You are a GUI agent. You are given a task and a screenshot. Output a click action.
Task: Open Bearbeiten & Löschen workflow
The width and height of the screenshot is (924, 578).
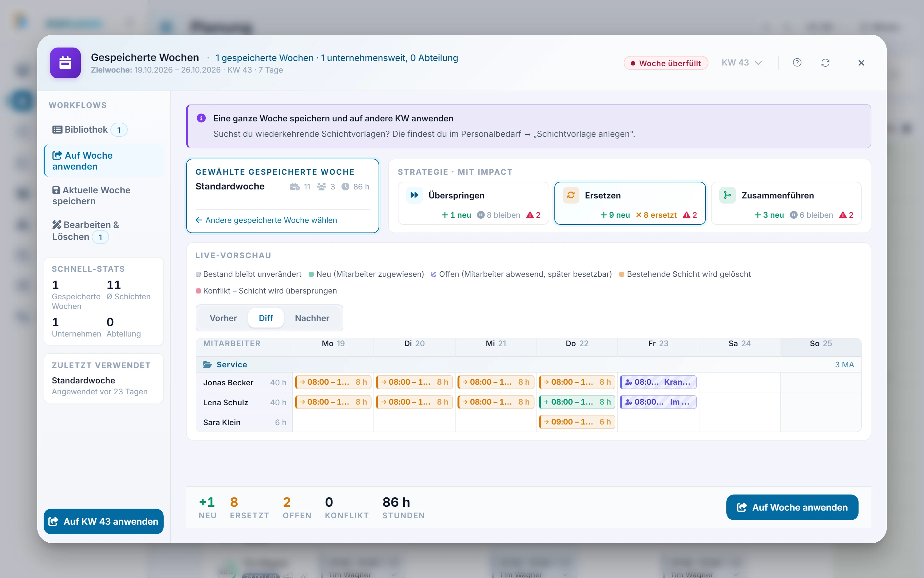[104, 231]
